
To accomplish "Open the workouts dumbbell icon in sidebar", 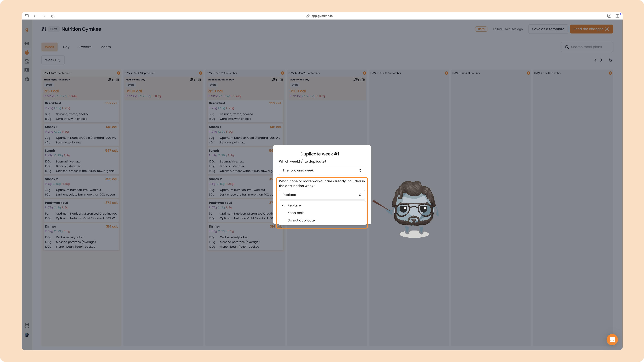I will (x=27, y=44).
